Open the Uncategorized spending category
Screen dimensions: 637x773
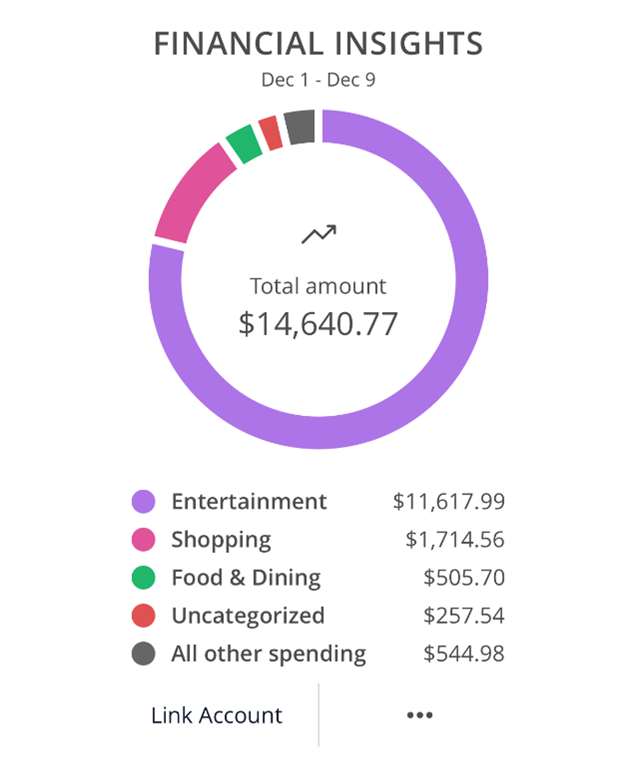(248, 616)
